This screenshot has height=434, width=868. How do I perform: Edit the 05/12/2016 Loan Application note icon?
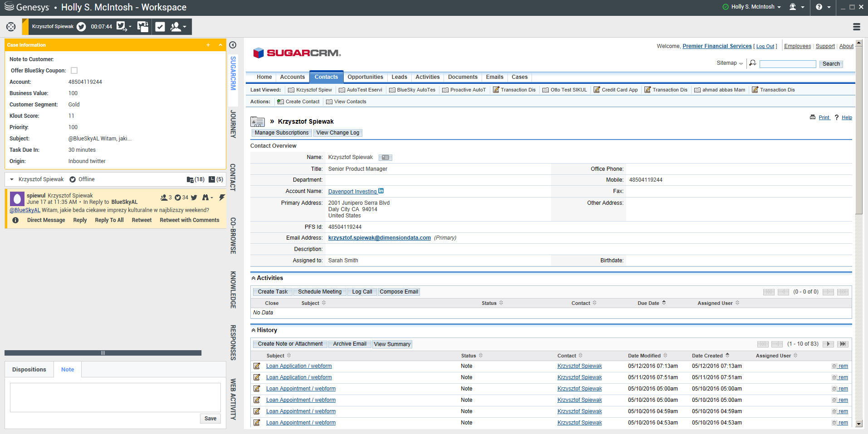[257, 366]
